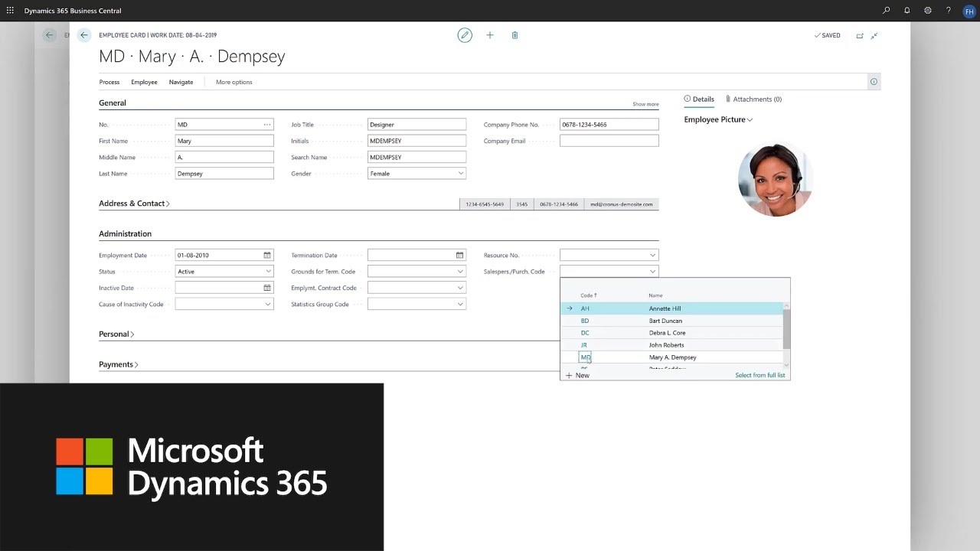Screen dimensions: 980x551
Task: Open Employment Date calendar picker
Action: click(x=267, y=255)
